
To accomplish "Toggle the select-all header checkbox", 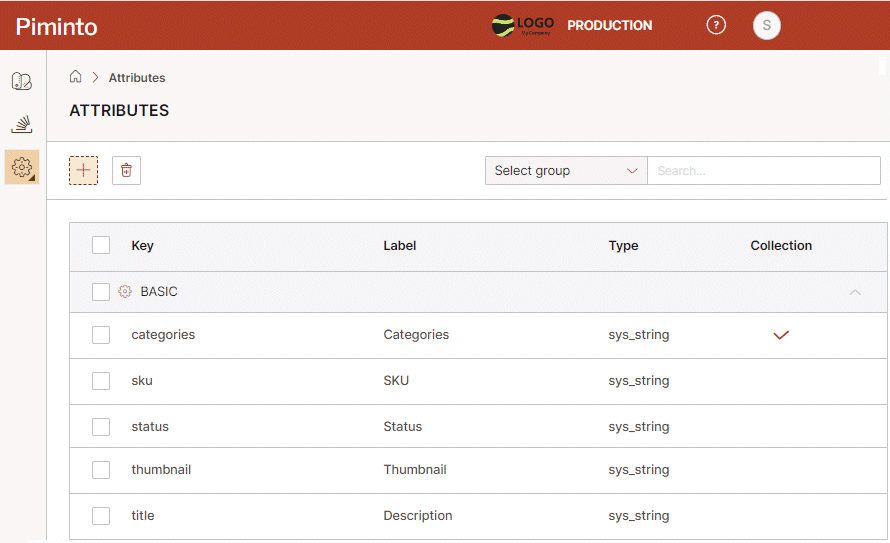I will coord(101,245).
